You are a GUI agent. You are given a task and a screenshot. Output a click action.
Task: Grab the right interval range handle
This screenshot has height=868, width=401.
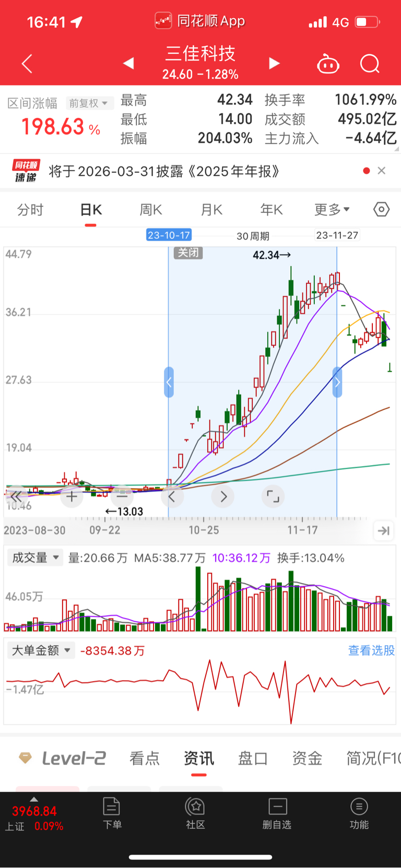[x=337, y=382]
